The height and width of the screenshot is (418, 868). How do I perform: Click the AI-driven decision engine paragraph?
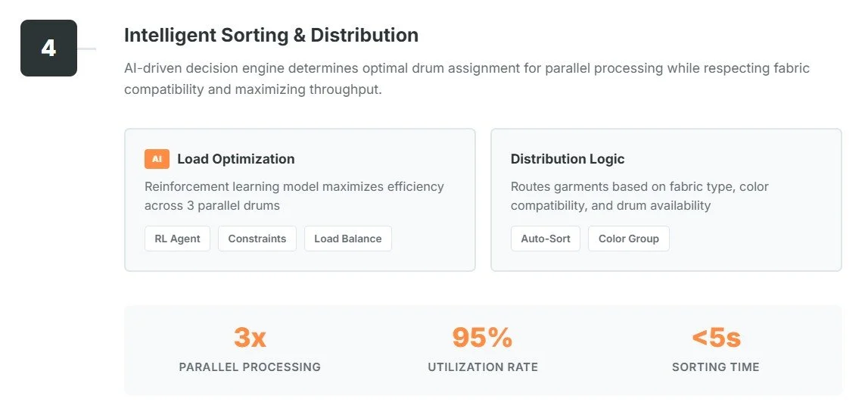tap(466, 79)
